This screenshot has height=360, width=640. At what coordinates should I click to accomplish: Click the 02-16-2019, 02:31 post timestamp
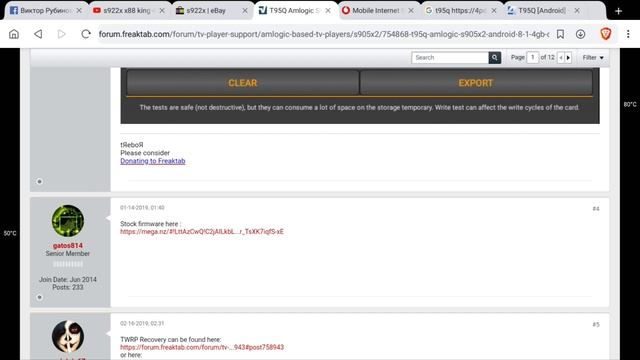[x=142, y=323]
